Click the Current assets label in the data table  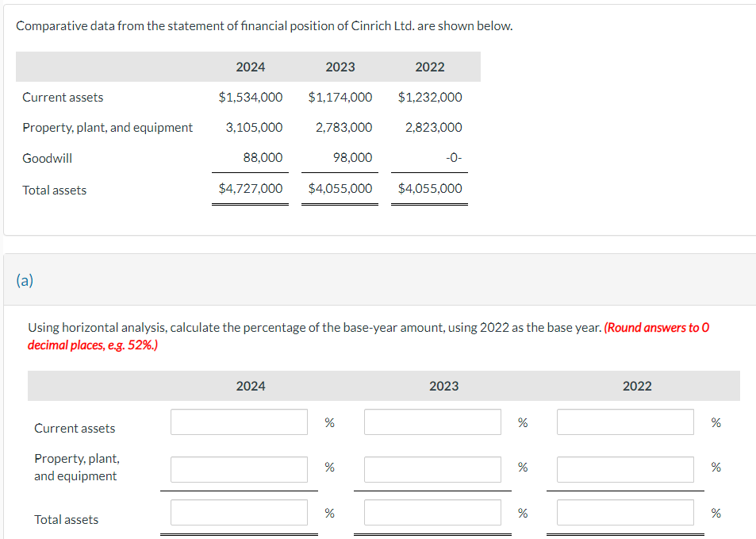coord(63,97)
